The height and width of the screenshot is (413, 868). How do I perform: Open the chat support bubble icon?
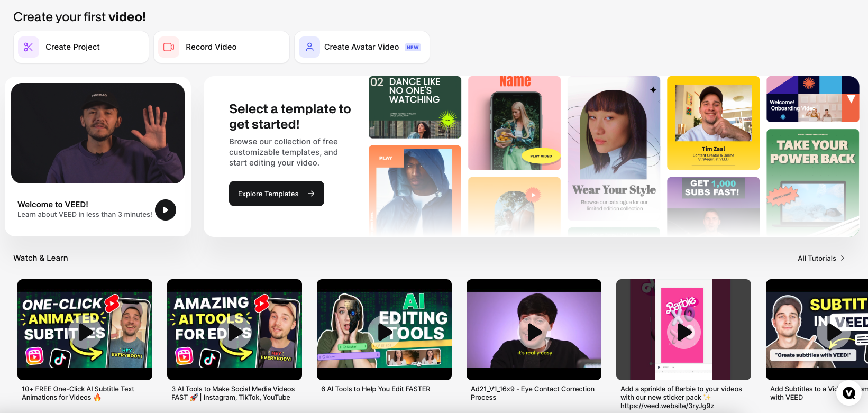(x=848, y=392)
